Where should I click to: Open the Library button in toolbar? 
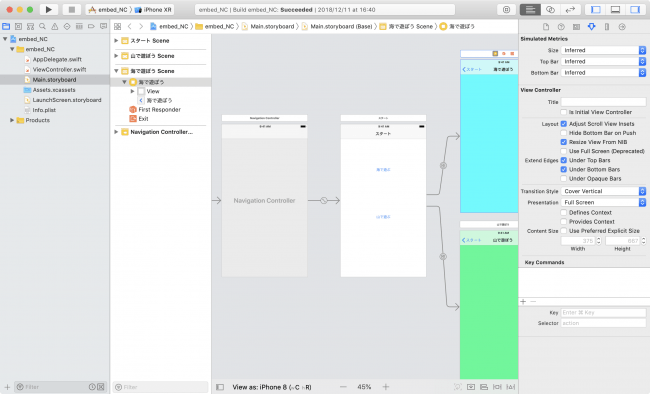click(x=506, y=10)
